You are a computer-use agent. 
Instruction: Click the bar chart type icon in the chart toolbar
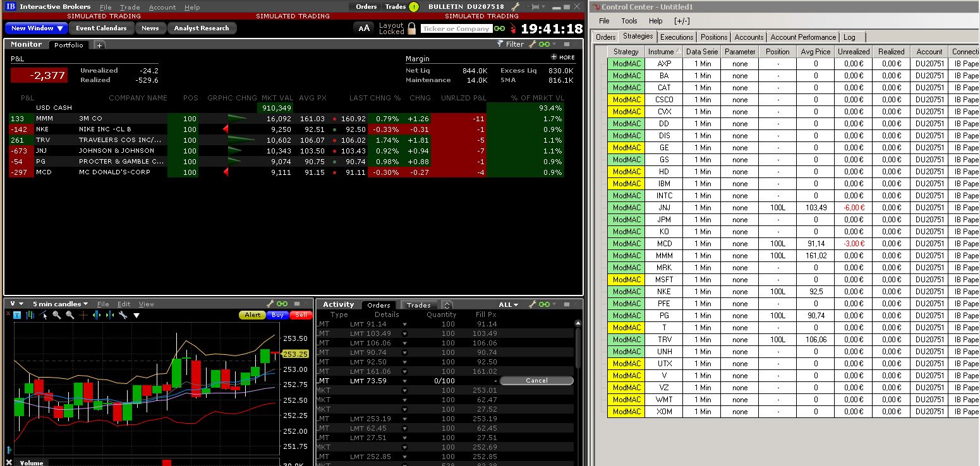tap(30, 315)
